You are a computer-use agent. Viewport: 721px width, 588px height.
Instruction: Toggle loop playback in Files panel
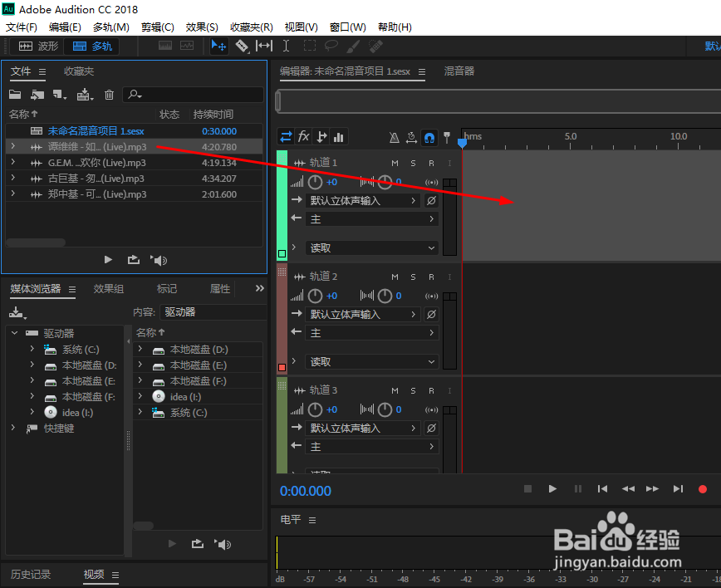coord(134,260)
